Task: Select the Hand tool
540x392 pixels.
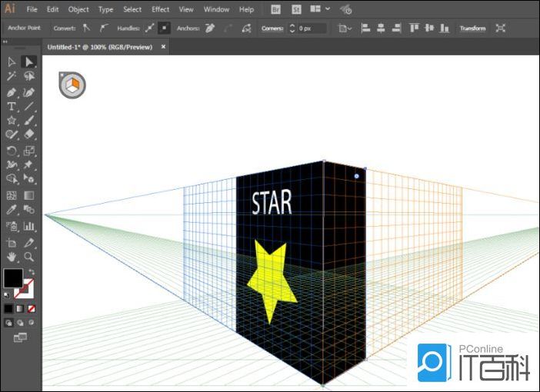Action: 12,257
